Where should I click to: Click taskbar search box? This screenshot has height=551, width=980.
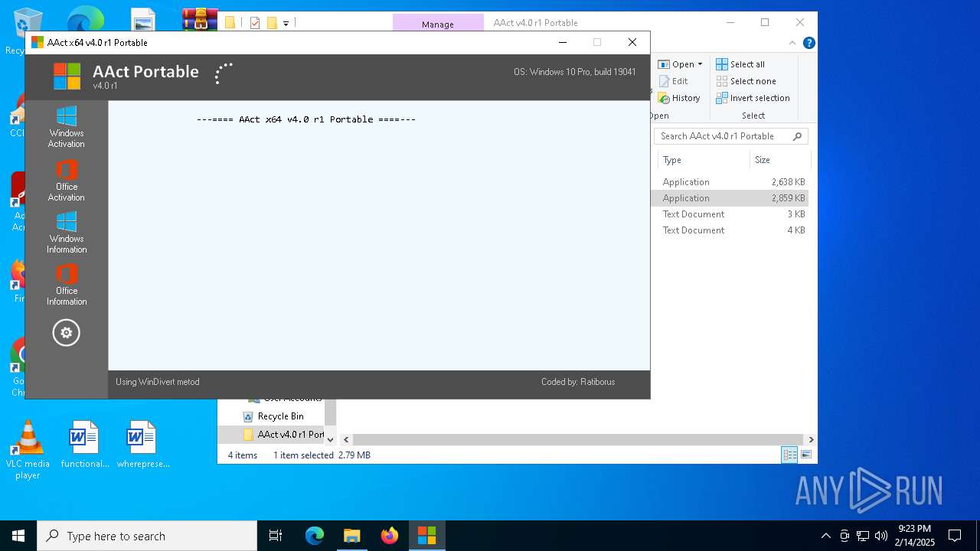[147, 536]
